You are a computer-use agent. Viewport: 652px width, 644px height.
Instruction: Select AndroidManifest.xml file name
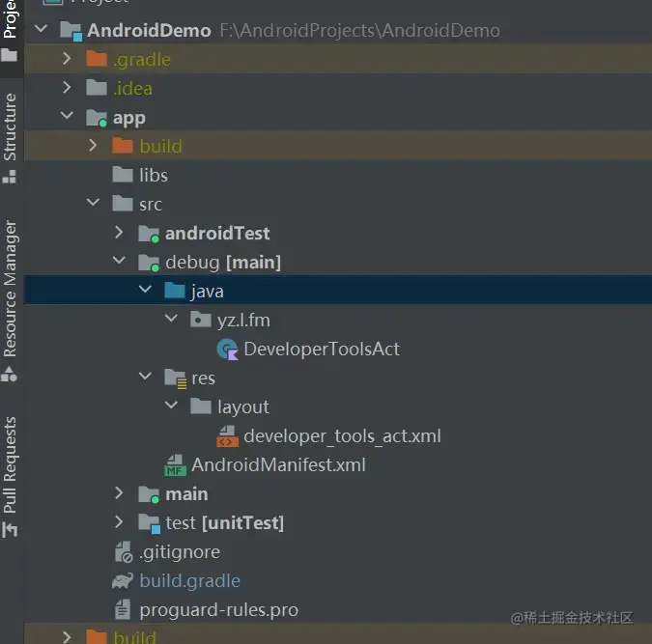point(278,464)
